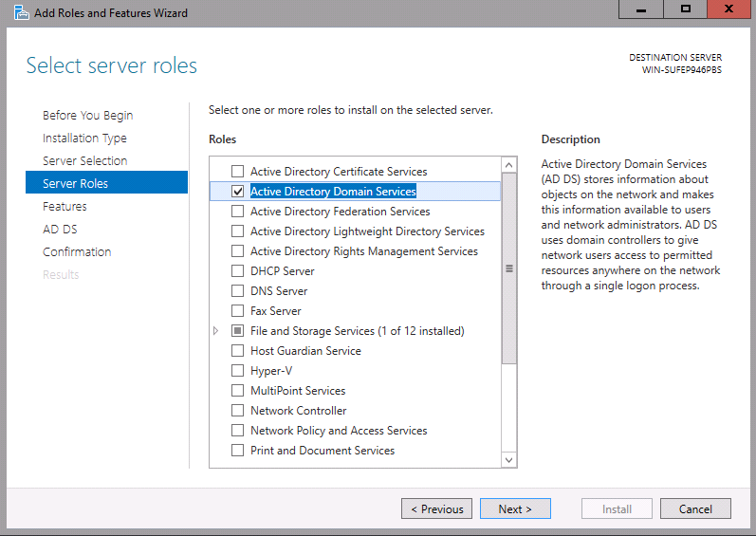Select the Host Guardian Service label
The image size is (756, 536).
coord(305,351)
